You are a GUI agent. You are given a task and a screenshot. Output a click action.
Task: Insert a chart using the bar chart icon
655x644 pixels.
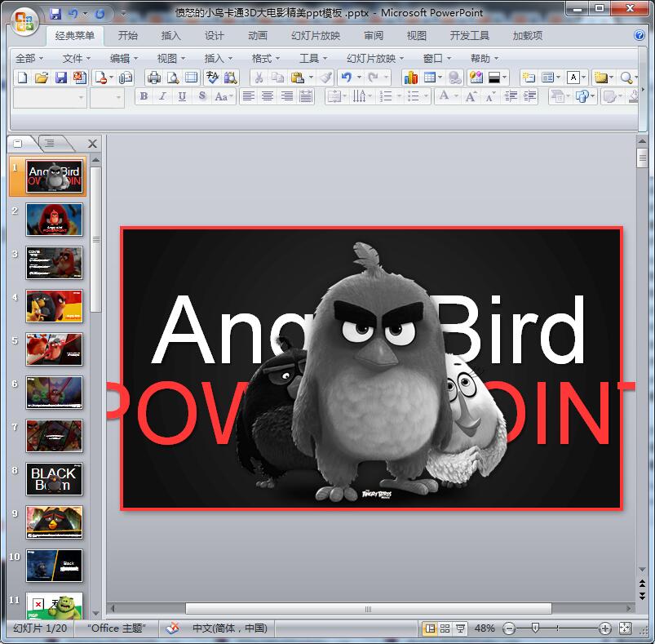click(x=410, y=78)
